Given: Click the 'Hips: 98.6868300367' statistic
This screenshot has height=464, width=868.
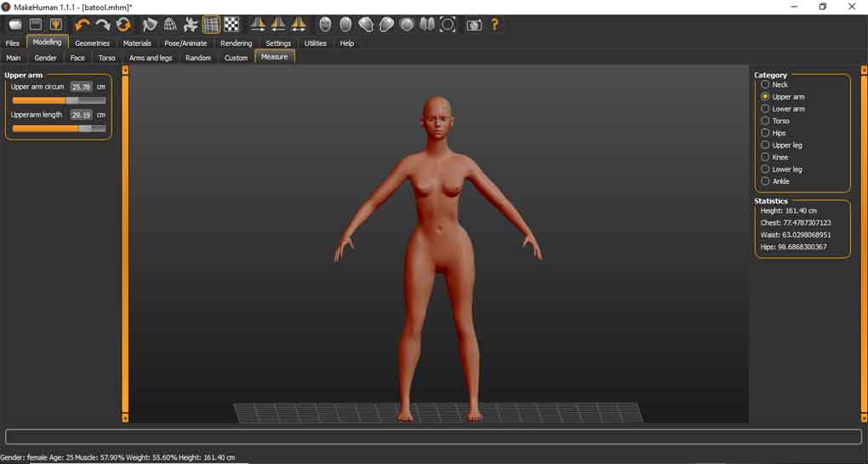Looking at the screenshot, I should [x=793, y=247].
